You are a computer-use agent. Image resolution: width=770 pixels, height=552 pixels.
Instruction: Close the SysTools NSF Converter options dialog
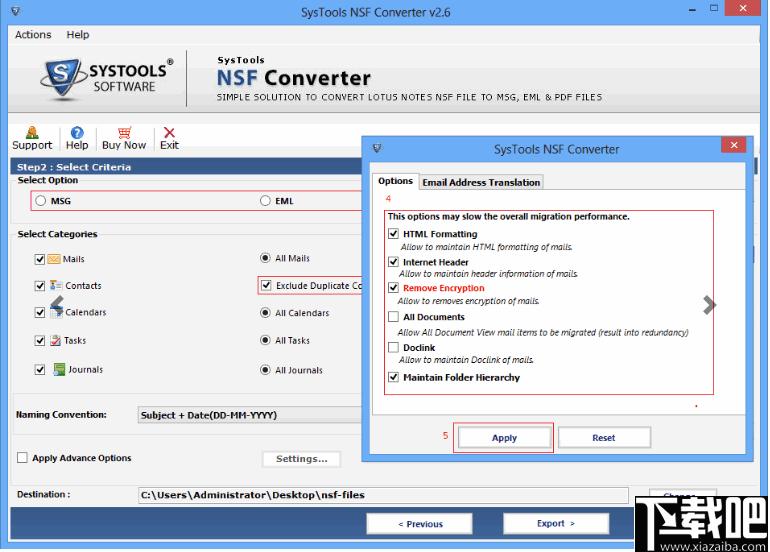click(734, 145)
